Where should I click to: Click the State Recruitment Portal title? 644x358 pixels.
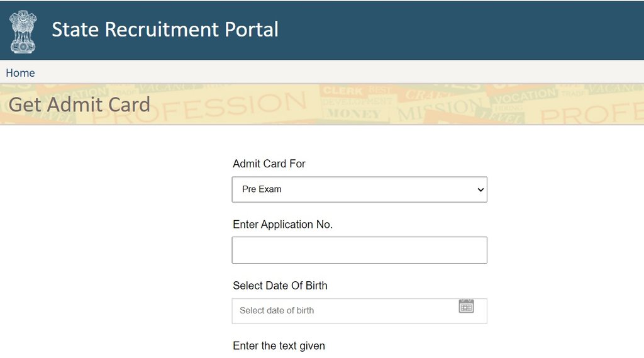(165, 30)
